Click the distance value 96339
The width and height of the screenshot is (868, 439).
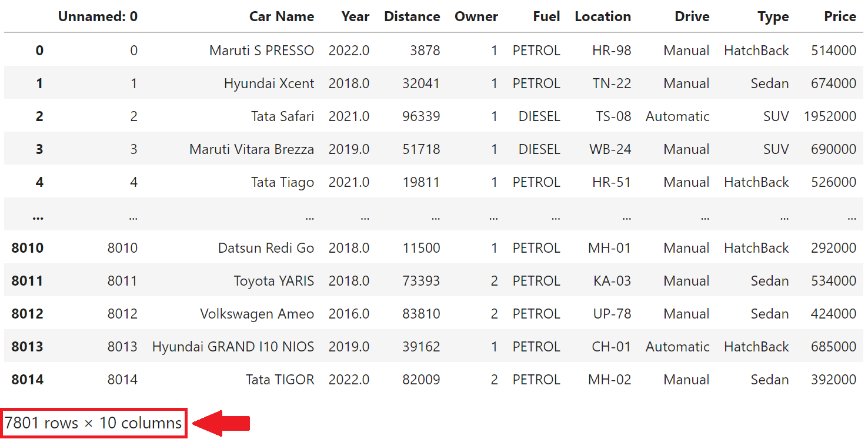(x=421, y=116)
